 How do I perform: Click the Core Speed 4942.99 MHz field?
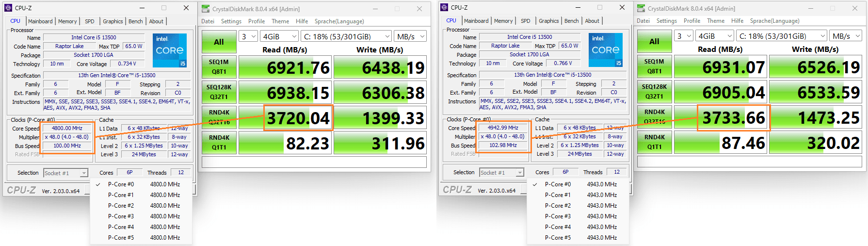pyautogui.click(x=503, y=128)
